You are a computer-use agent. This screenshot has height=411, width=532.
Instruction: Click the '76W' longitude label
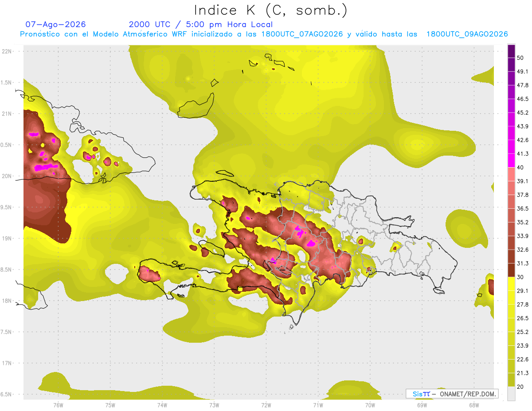pyautogui.click(x=58, y=405)
